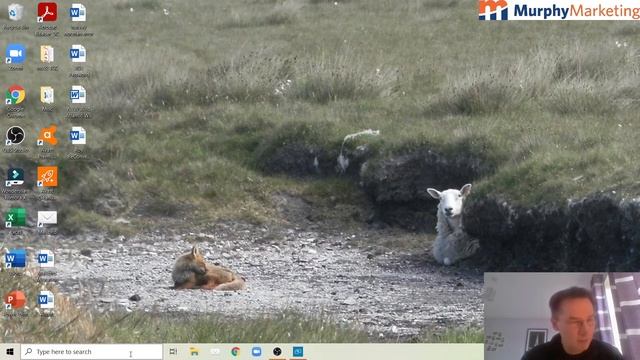Switch to OBS Studio on the taskbar
640x360 pixels.
pos(277,351)
